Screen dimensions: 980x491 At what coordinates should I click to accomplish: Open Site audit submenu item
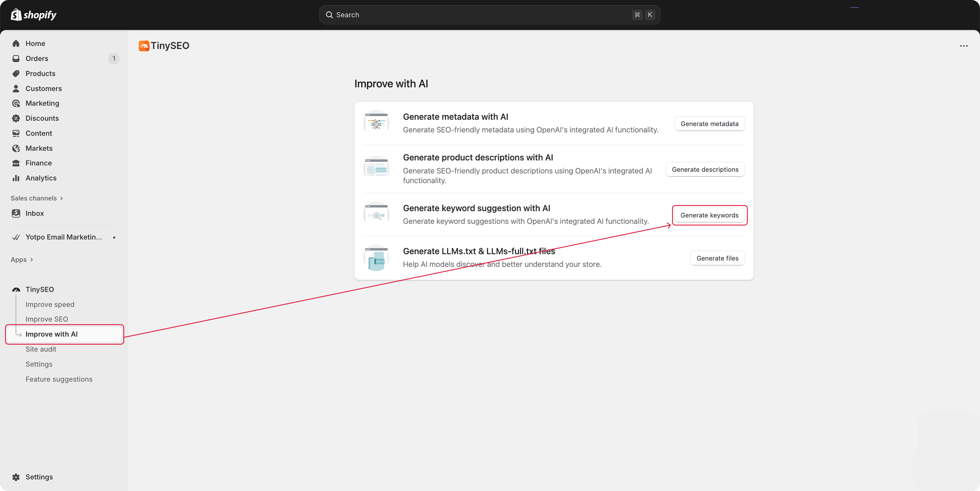click(x=41, y=349)
